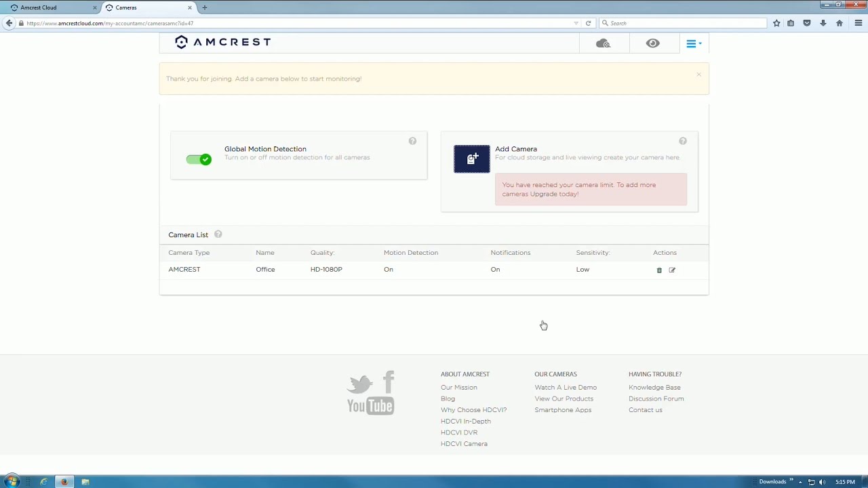Open 'Why Choose HDCVI?' link
The image size is (868, 488).
pyautogui.click(x=473, y=410)
